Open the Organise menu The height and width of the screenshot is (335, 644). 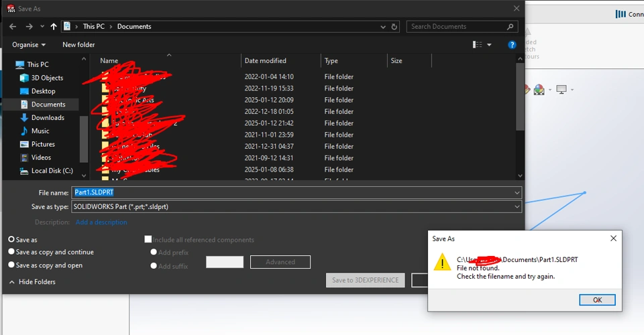click(x=29, y=45)
